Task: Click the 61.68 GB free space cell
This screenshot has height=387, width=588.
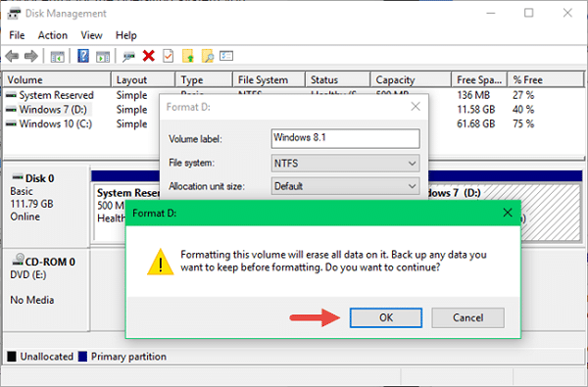Action: tap(476, 123)
